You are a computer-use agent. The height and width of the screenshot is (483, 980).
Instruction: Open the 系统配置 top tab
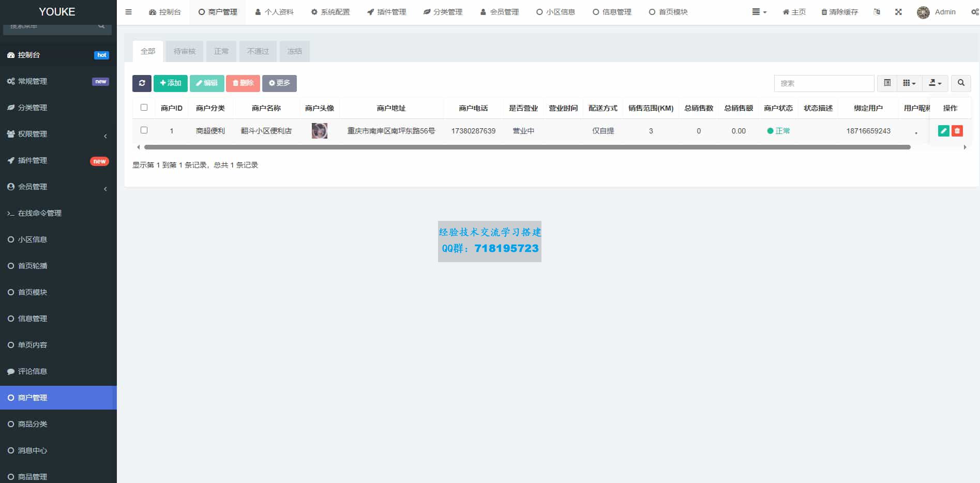(330, 12)
